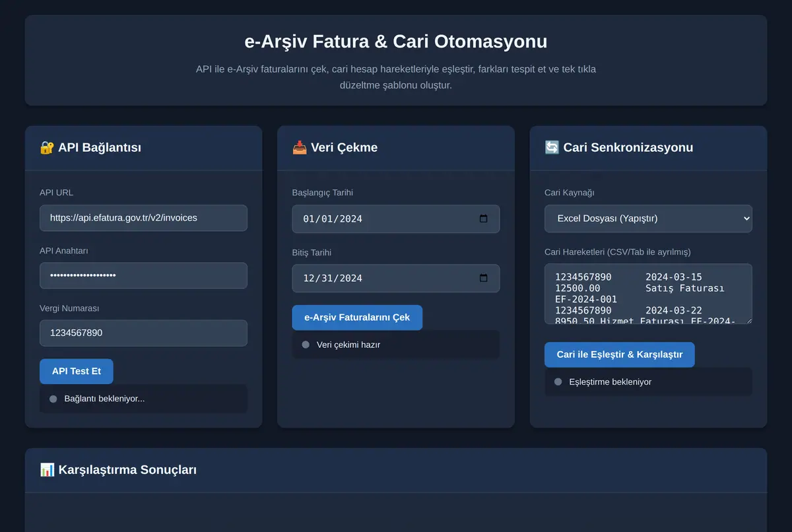792x532 pixels.
Task: Open the calendar picker for Başlangıç Tarihi
Action: pyautogui.click(x=484, y=218)
